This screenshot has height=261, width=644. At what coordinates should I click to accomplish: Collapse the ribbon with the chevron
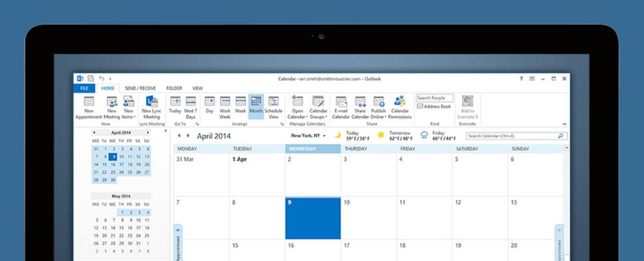(x=564, y=124)
